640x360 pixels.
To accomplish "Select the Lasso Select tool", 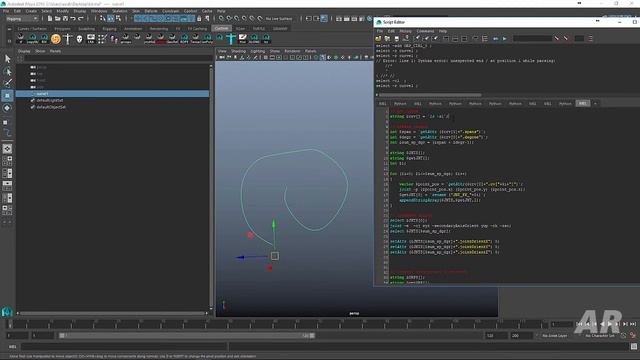I will click(7, 72).
